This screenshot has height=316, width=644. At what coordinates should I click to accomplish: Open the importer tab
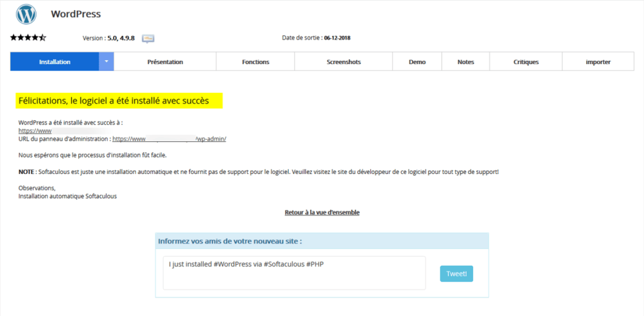(x=599, y=62)
